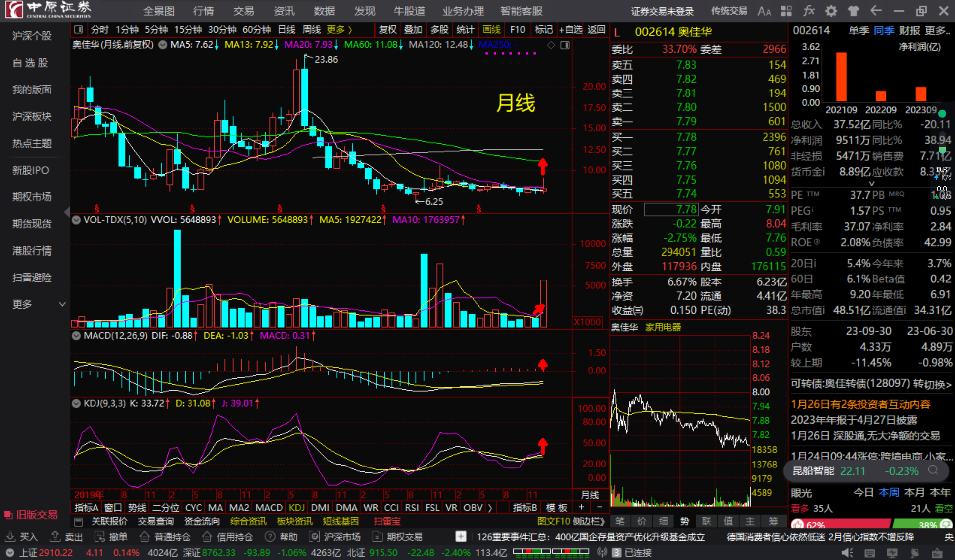Open the keyboard icon in status bar
955x560 pixels.
pos(870,553)
